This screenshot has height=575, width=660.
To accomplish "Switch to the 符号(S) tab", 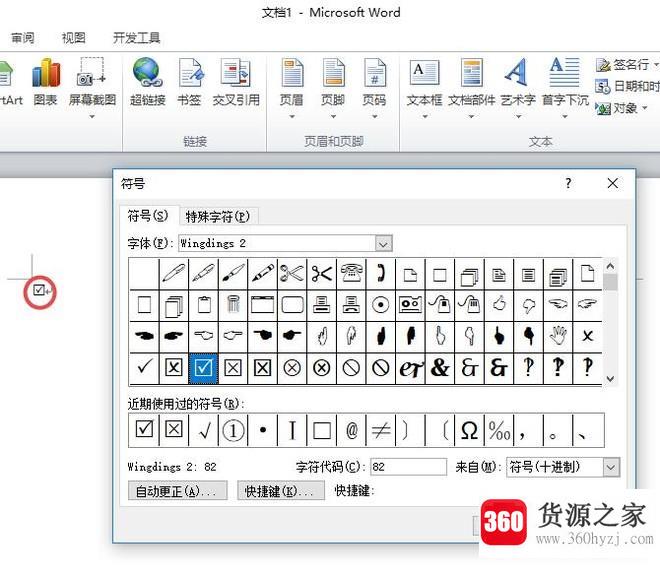I will (148, 216).
